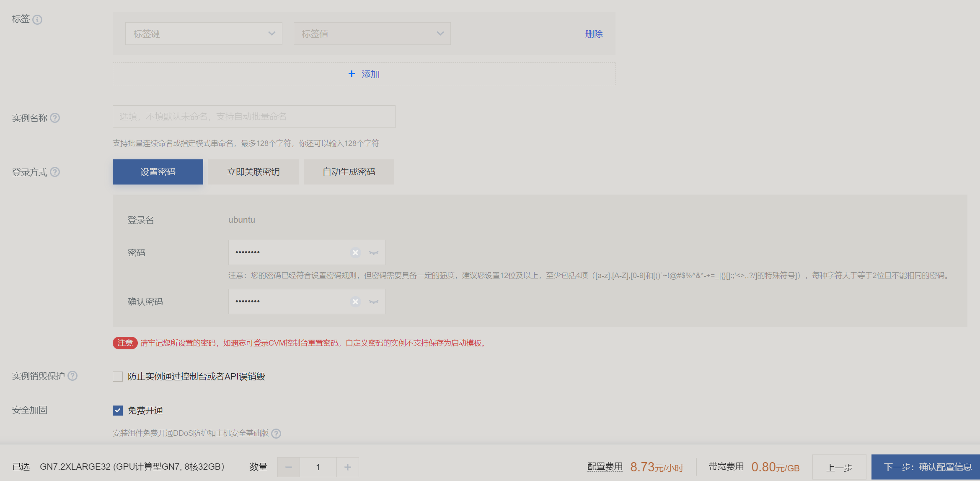Click help icon beside 实例名称
980x481 pixels.
coord(55,118)
